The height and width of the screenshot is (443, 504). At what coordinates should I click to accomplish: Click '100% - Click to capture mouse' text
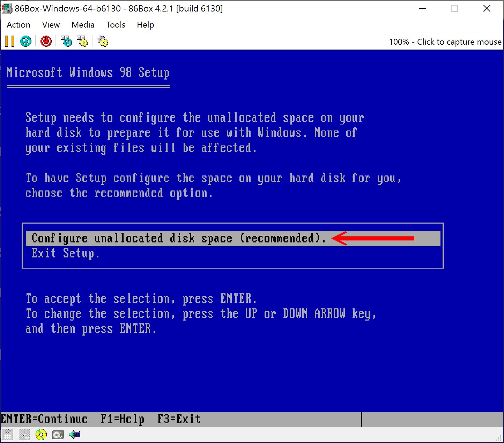pyautogui.click(x=445, y=42)
